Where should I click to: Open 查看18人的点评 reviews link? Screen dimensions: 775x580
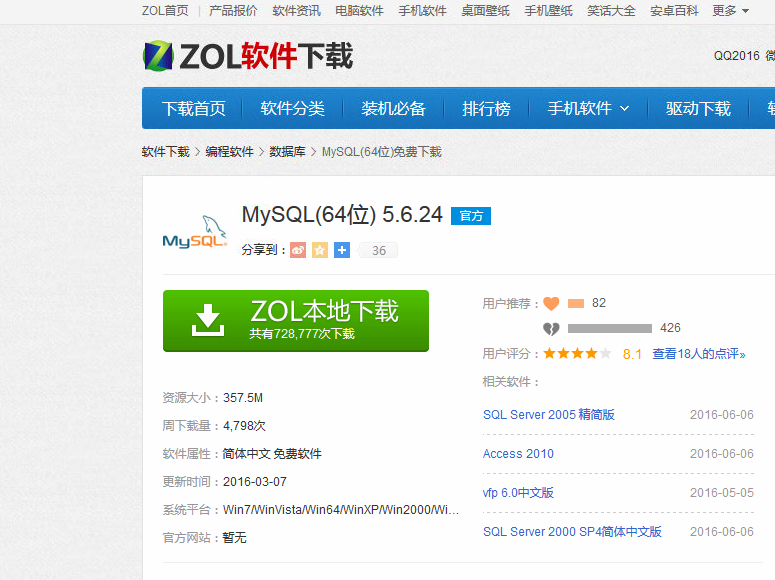[x=698, y=354]
